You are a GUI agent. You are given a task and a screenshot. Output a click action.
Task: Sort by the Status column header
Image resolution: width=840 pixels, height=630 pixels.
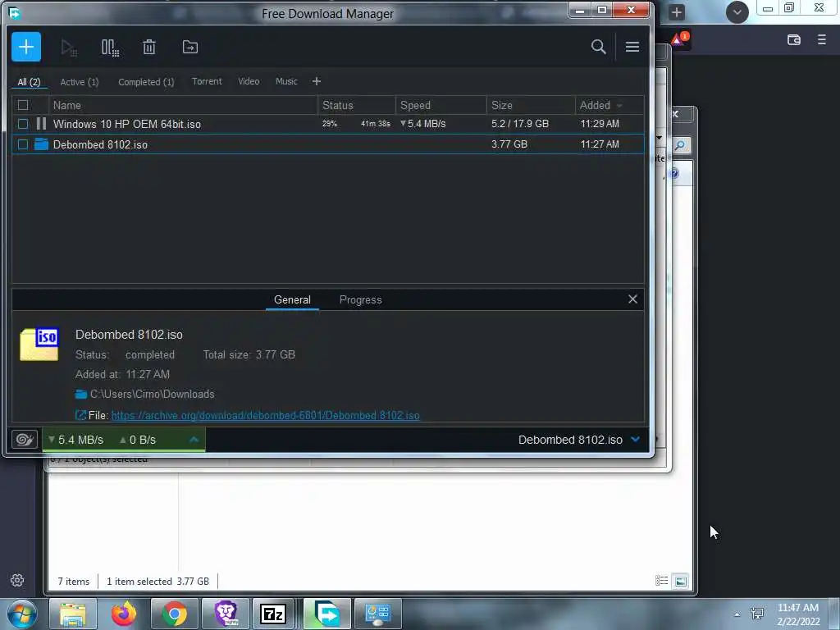point(356,105)
